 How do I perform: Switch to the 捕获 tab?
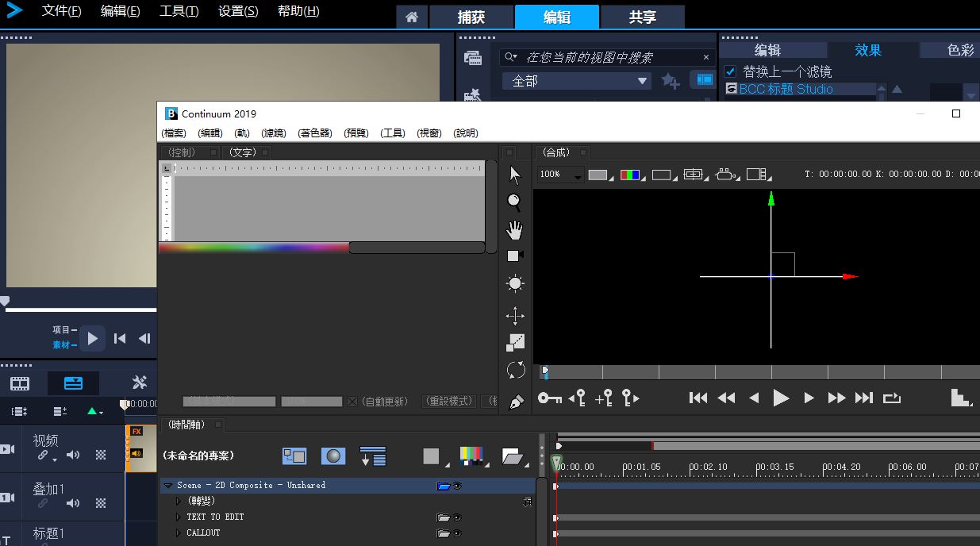coord(471,17)
